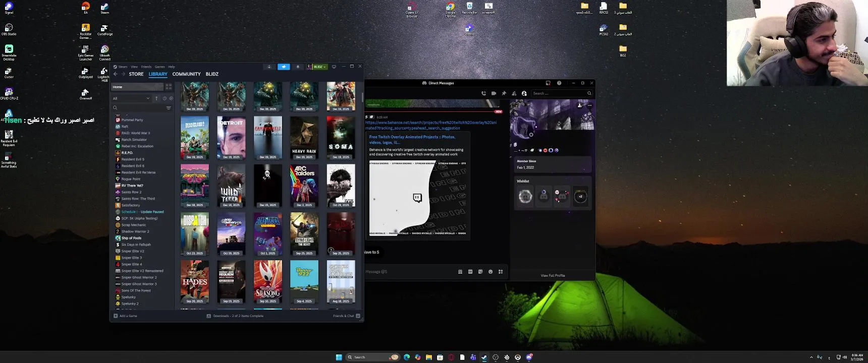Open GIF picker in Discord message bar

click(470, 272)
